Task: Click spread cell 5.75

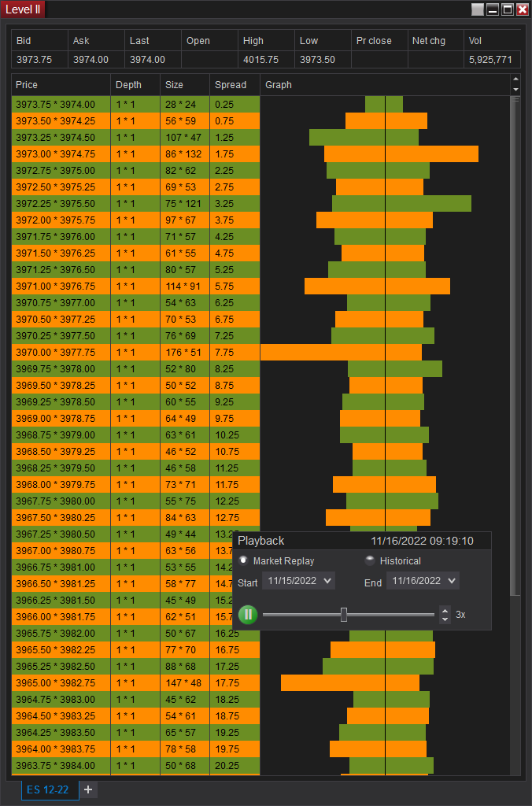Action: pyautogui.click(x=235, y=287)
